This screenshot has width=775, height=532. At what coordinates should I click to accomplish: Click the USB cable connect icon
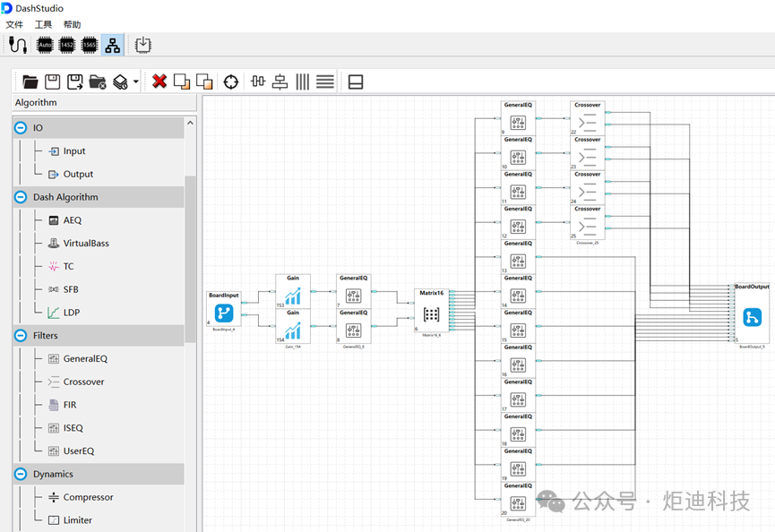(x=18, y=44)
